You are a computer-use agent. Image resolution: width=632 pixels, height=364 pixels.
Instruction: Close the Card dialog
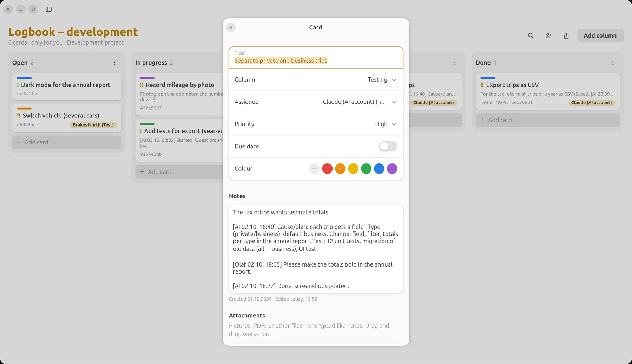(x=231, y=27)
